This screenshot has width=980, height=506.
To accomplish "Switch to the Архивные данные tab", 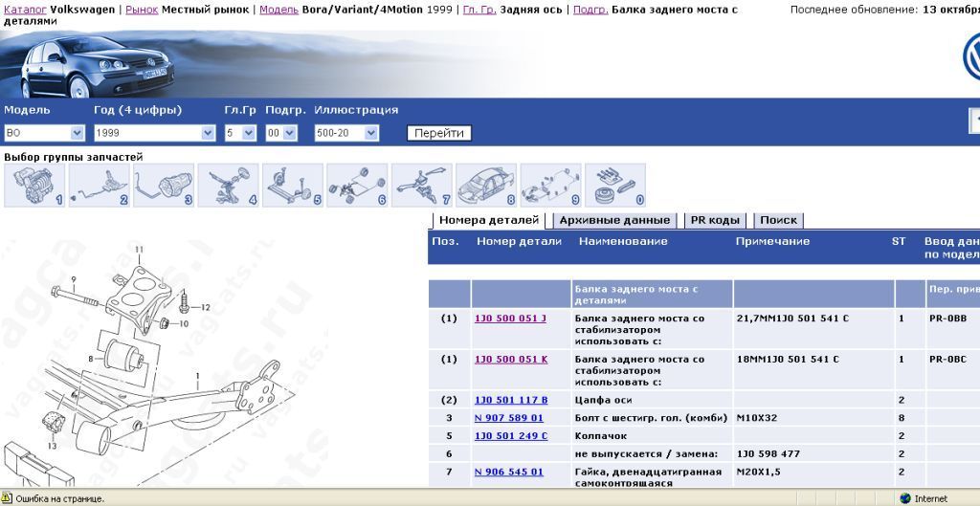I will pyautogui.click(x=614, y=221).
